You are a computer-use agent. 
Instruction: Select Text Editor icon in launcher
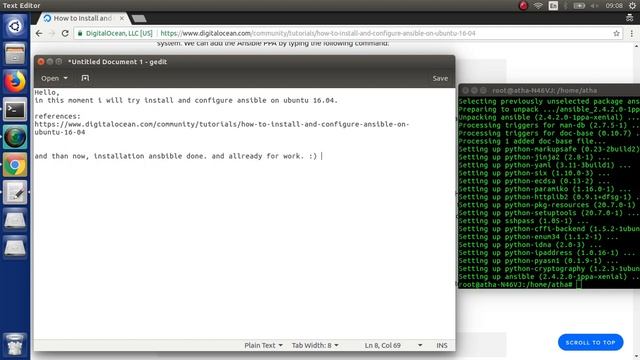(15, 192)
